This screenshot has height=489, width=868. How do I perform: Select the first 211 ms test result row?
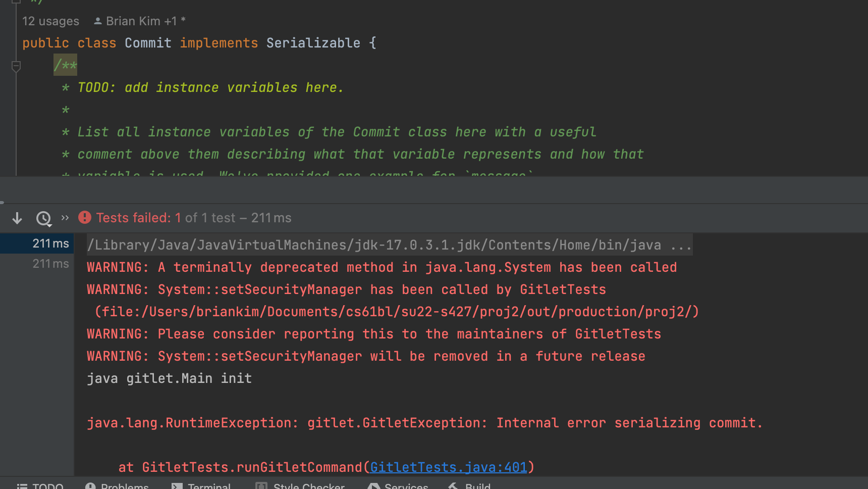coord(50,243)
